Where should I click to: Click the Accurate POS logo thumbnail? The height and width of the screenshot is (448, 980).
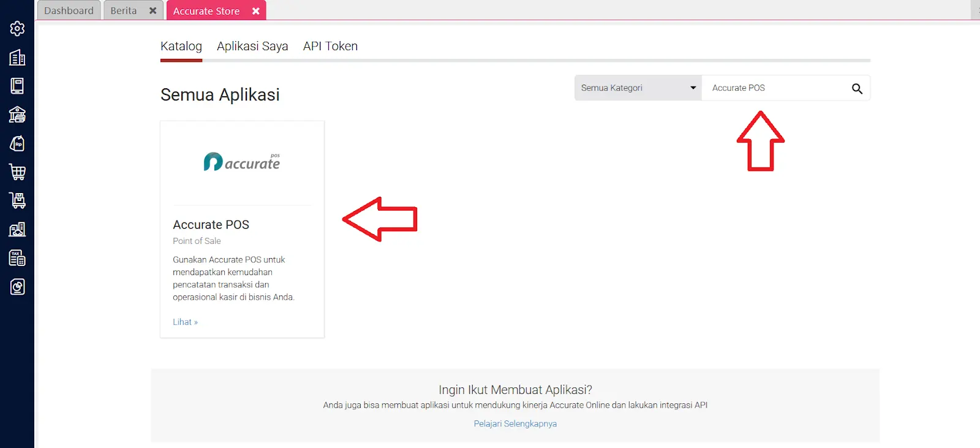[242, 162]
